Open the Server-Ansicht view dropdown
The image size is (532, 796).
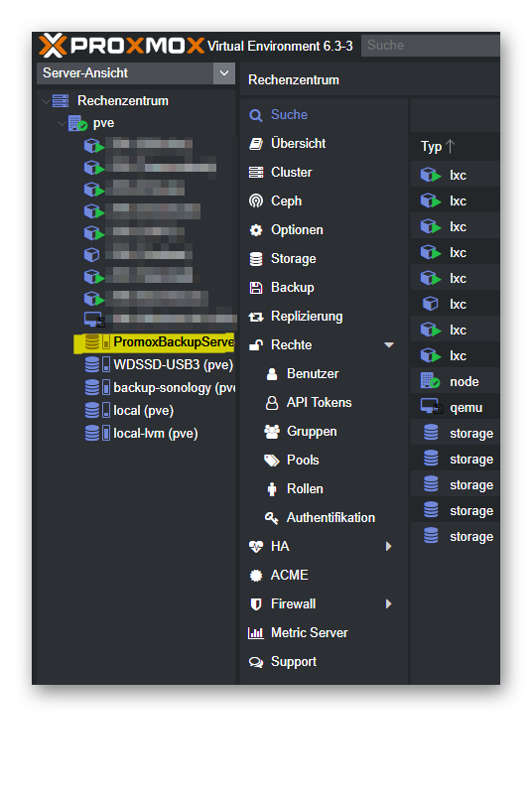(x=224, y=73)
